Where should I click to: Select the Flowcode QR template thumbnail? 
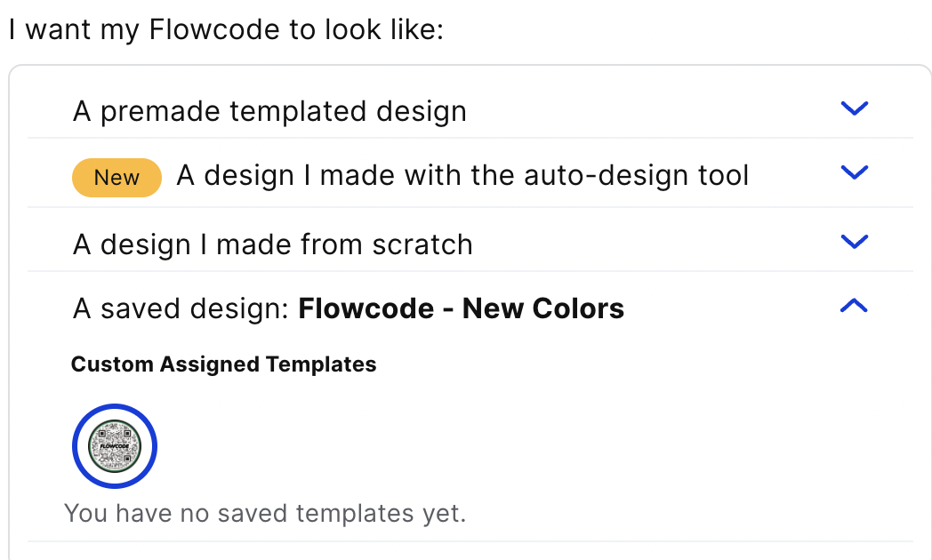click(115, 446)
